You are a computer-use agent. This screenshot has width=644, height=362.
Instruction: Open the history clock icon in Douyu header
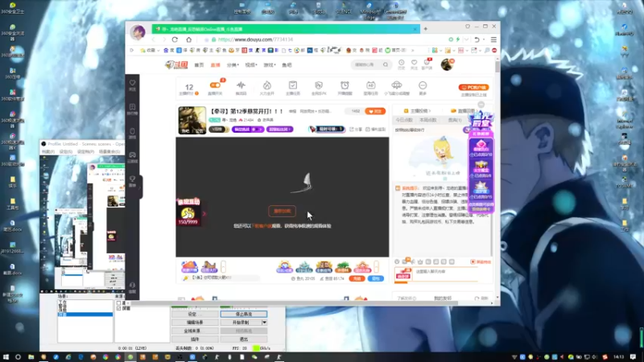point(401,63)
